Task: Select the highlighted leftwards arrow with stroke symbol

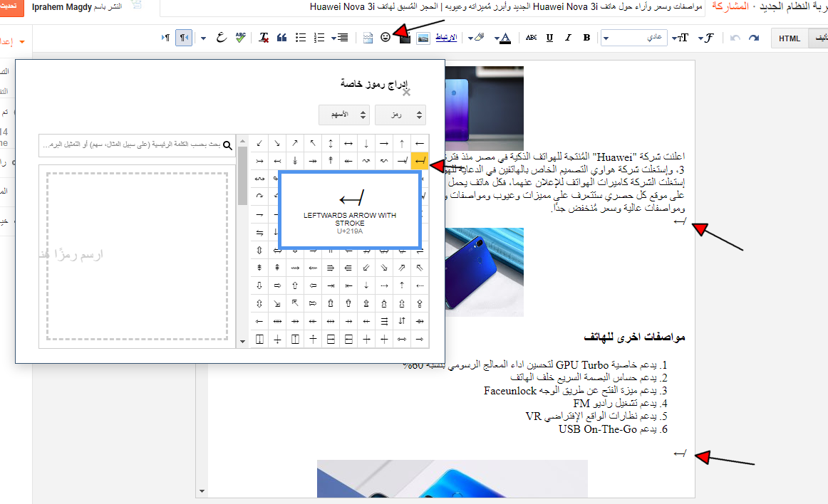Action: tap(419, 161)
